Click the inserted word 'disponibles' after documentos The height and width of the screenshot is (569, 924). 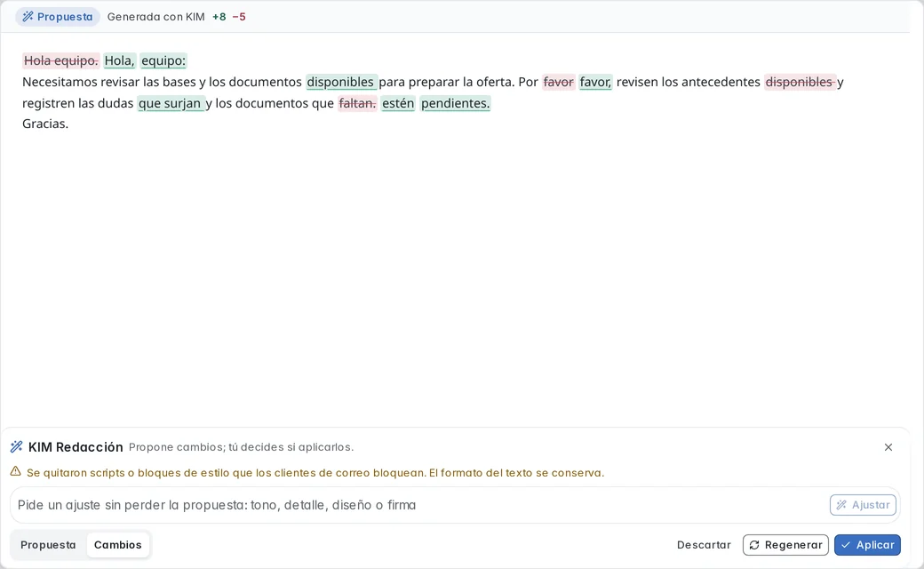click(341, 82)
